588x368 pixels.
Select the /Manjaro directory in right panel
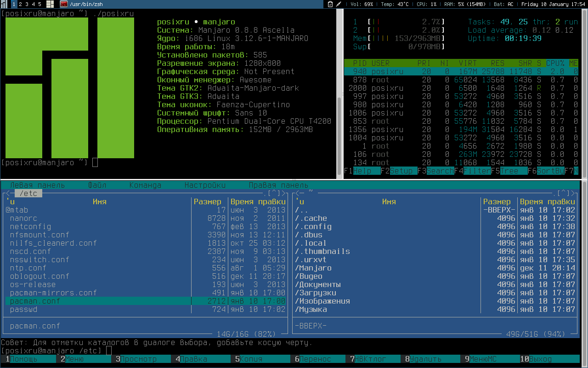(435, 268)
